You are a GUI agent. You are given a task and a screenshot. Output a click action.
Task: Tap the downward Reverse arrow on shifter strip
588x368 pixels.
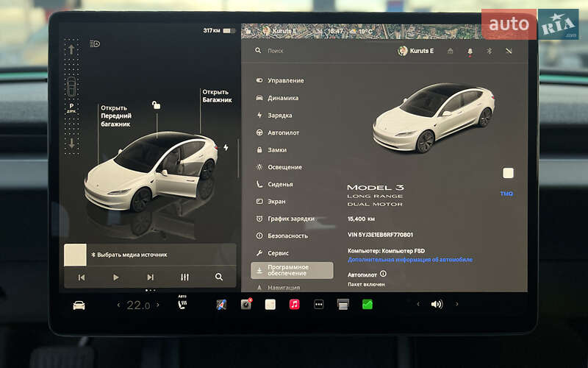tap(71, 144)
